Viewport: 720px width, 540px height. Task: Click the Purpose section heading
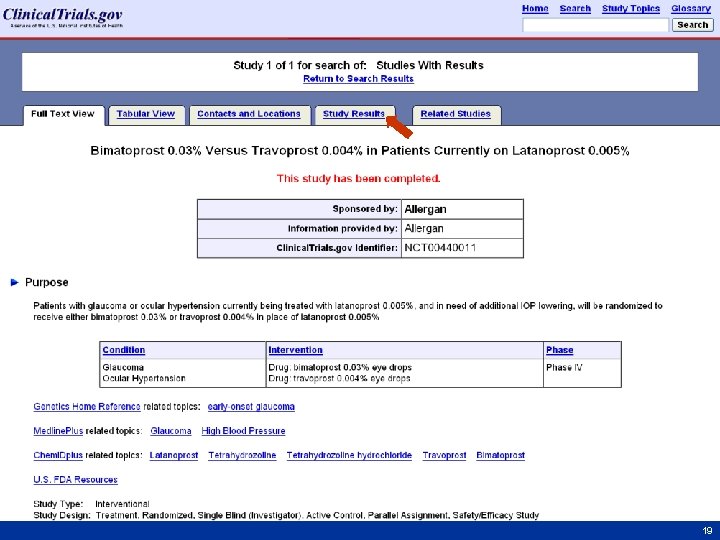pos(46,282)
